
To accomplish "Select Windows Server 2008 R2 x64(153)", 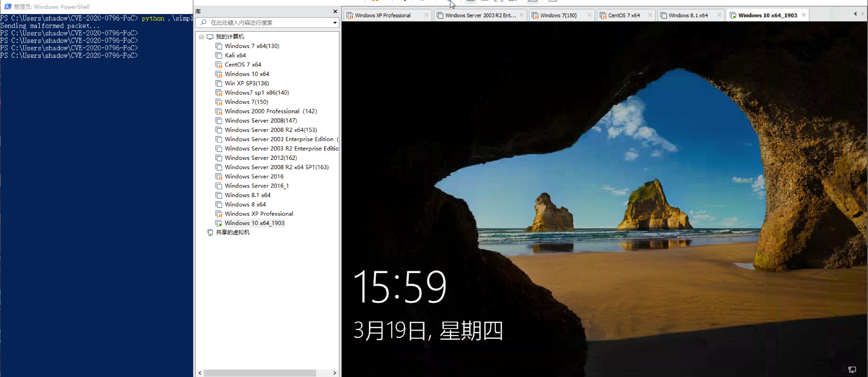I will 271,130.
